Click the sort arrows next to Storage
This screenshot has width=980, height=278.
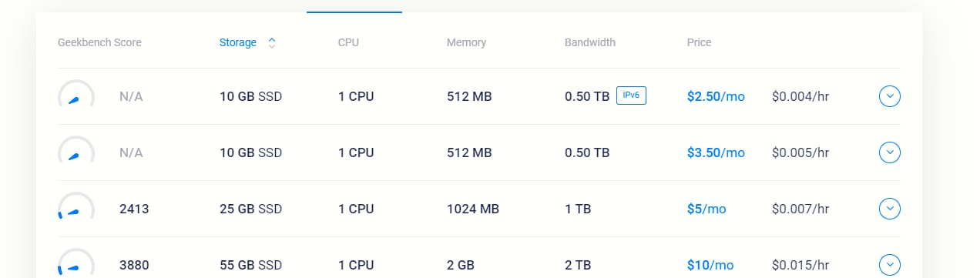tap(272, 43)
